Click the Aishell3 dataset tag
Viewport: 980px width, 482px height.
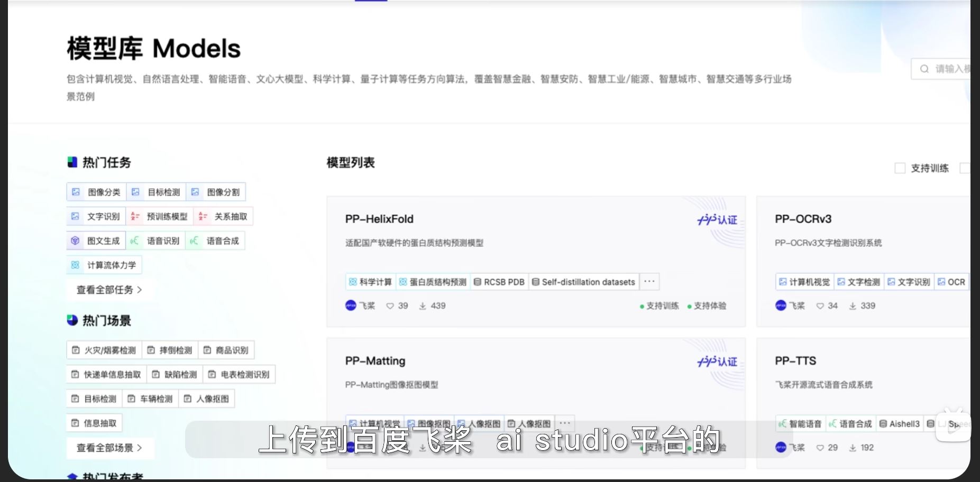click(900, 423)
